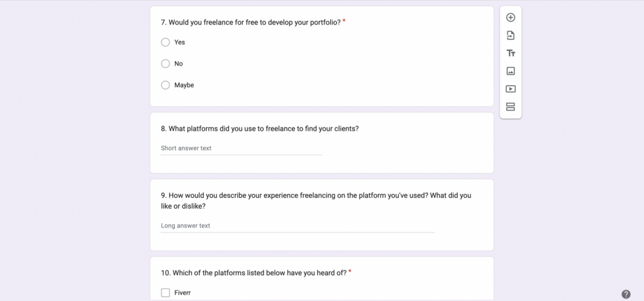Screen dimensions: 644x301
Task: Pick the Maybe radio circle
Action: (165, 85)
